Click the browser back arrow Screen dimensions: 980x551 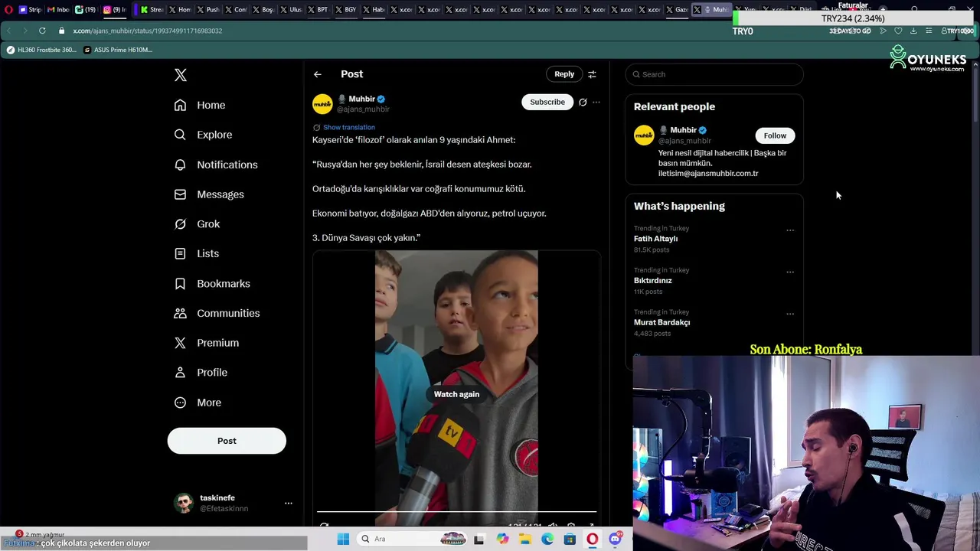[8, 31]
